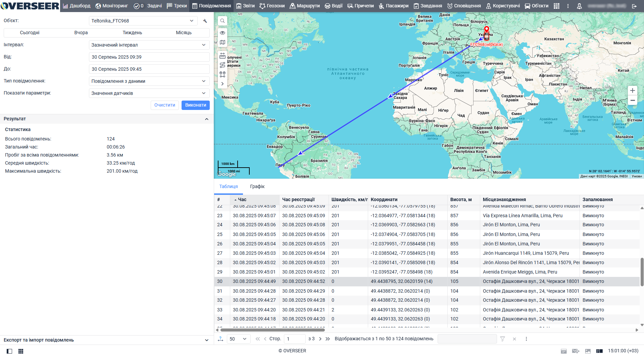This screenshot has width=644, height=357.
Task: Click the table filter funnel icon
Action: pyautogui.click(x=502, y=339)
